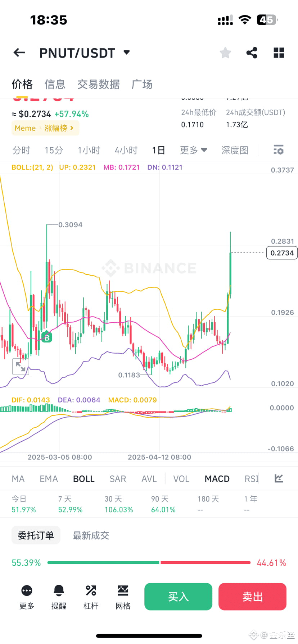This screenshot has width=298, height=644.
Task: Tap the 2025-03-05 08:00 date label
Action: (60, 457)
